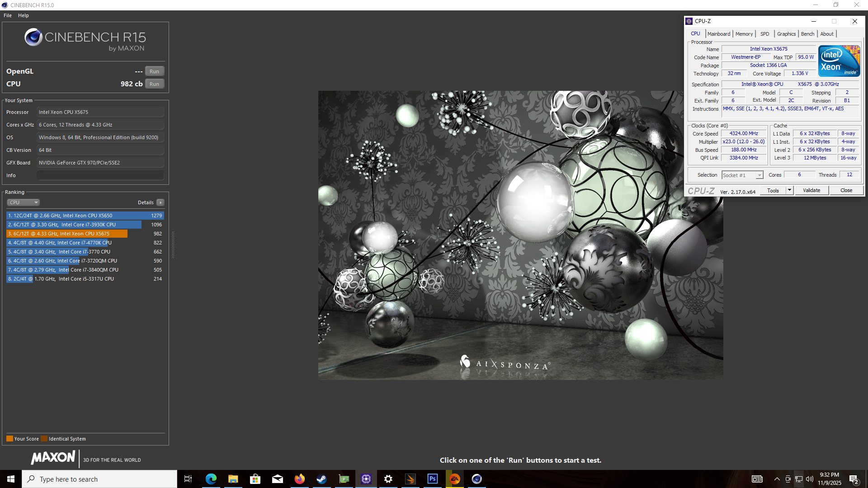Click the Validate button in CPU-Z
The height and width of the screenshot is (488, 868).
click(x=811, y=190)
